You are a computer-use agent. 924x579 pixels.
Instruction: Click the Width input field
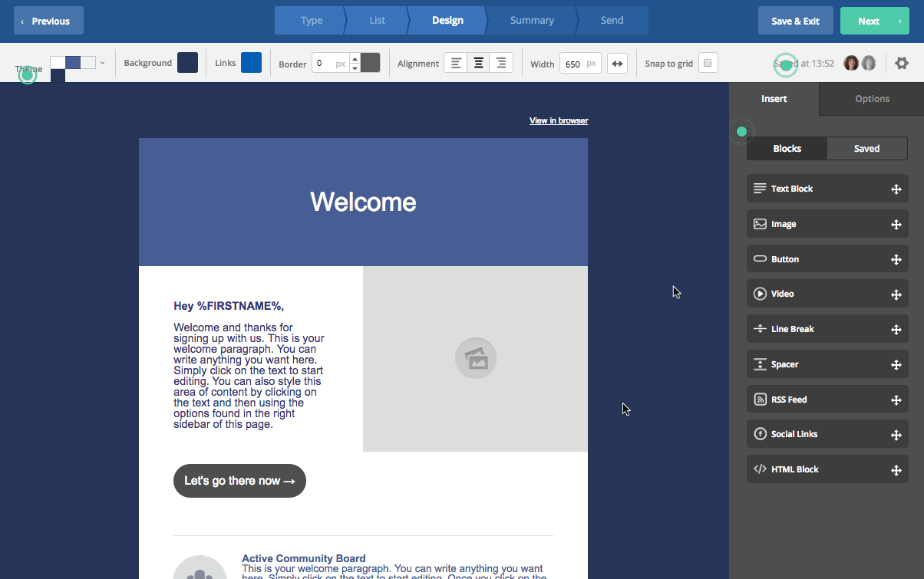coord(573,64)
